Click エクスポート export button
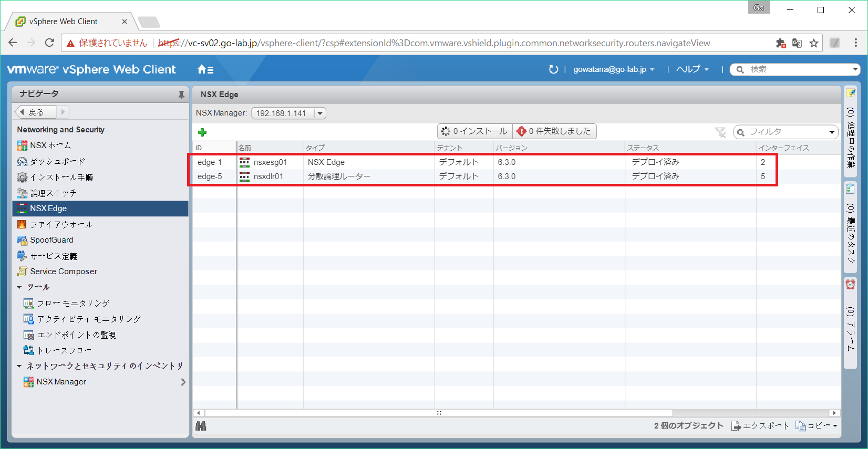Viewport: 868px width, 449px height. tap(760, 426)
